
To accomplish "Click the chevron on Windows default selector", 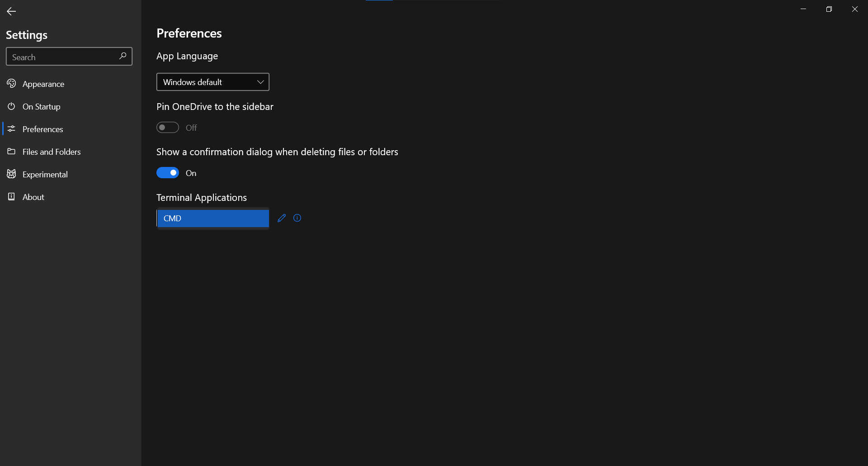I will pyautogui.click(x=260, y=82).
